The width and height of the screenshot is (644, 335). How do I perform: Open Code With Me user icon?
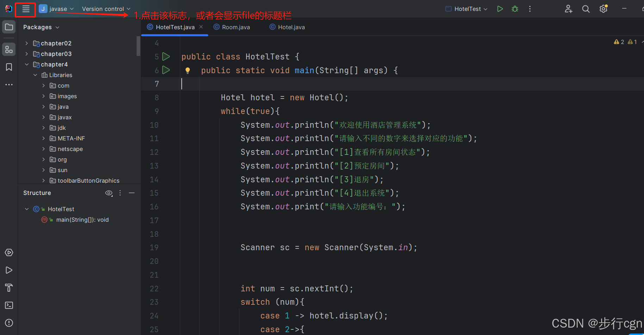tap(568, 9)
